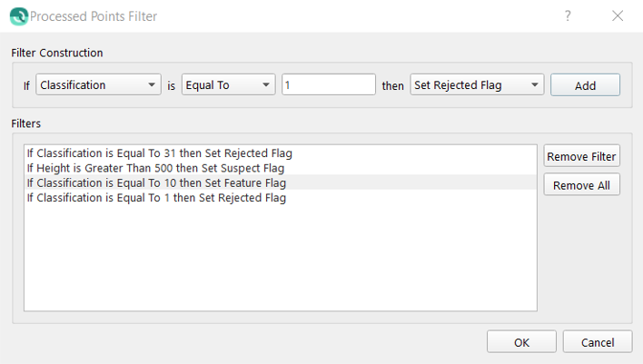Viewport: 643px width, 364px height.
Task: Select filter 'Equal To 1 then Set Rejected Flag'
Action: coord(281,198)
